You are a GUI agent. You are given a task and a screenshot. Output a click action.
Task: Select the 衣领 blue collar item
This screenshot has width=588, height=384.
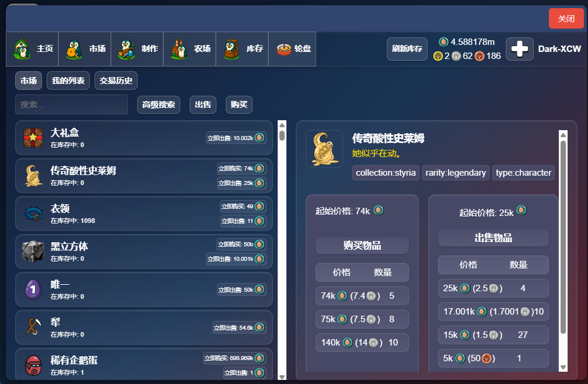point(144,214)
